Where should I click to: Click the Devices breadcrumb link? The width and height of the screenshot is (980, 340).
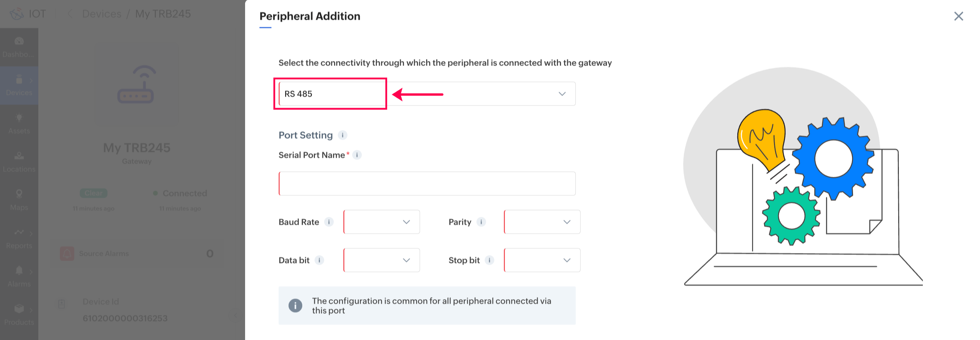[102, 14]
